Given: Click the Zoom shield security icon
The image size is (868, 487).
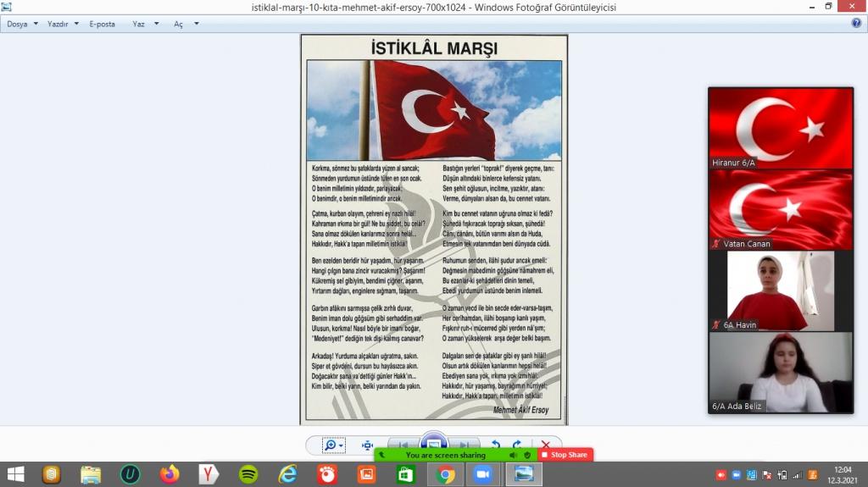Looking at the screenshot, I should (526, 455).
